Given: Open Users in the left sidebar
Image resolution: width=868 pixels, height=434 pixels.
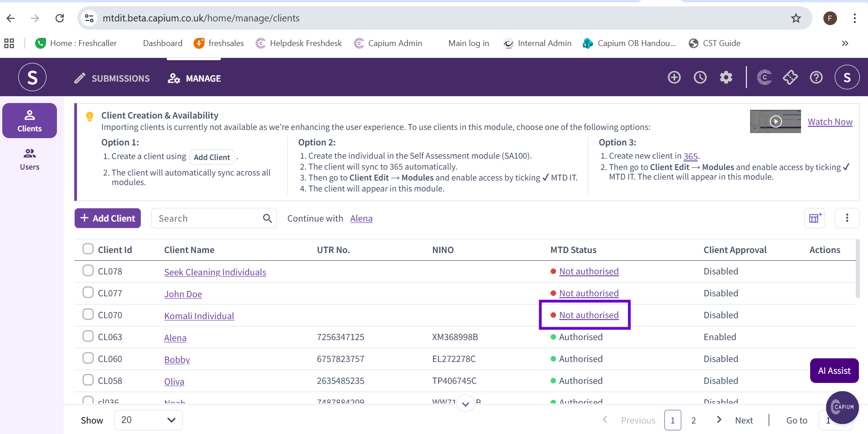Looking at the screenshot, I should (x=30, y=160).
